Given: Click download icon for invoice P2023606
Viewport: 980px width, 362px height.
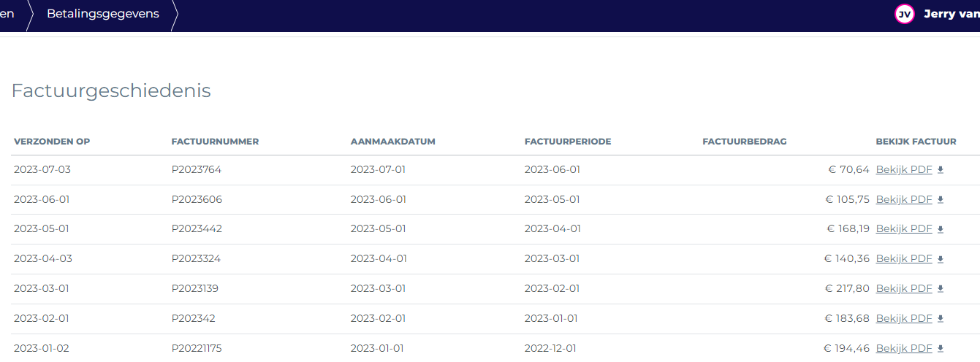Looking at the screenshot, I should coord(941,200).
